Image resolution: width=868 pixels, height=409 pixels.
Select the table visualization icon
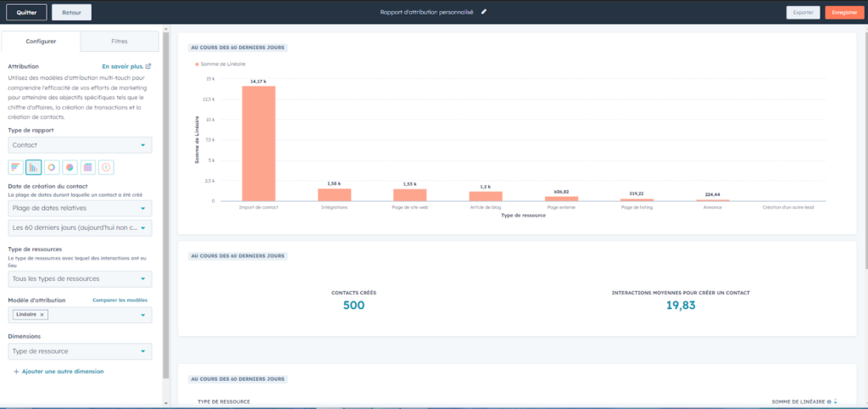click(88, 167)
